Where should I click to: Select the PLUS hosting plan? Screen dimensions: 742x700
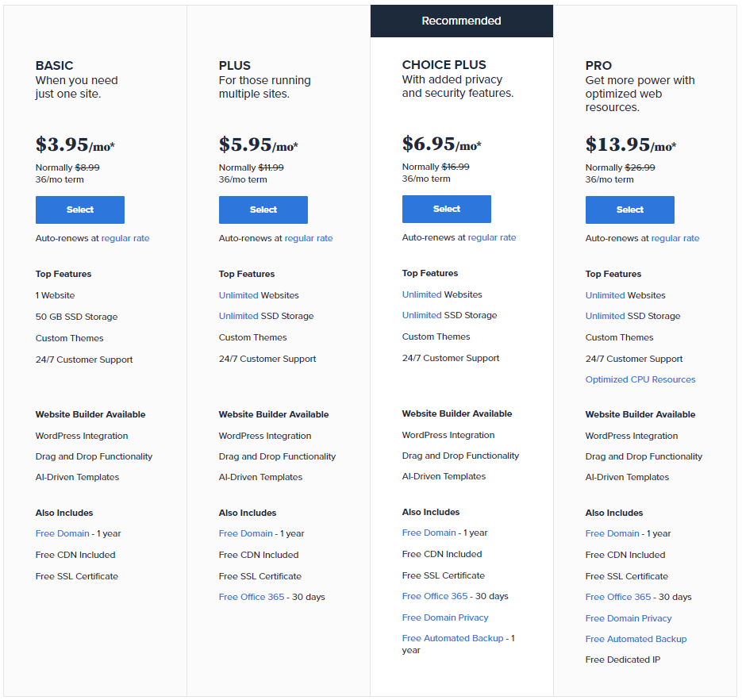click(x=263, y=210)
